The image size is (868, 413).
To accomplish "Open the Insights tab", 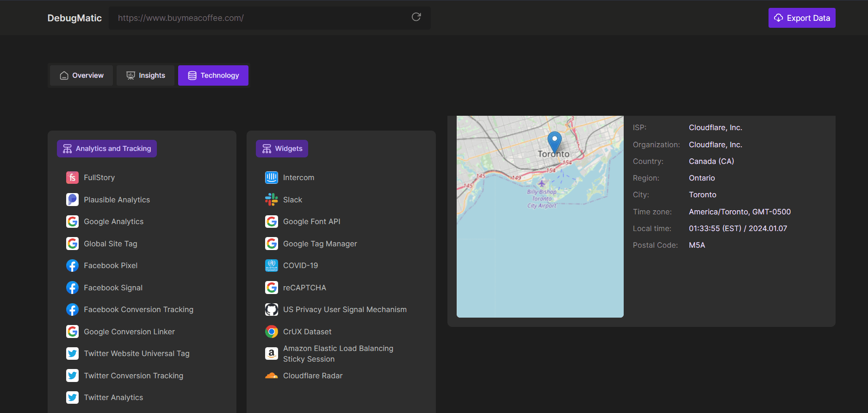I will coord(145,75).
